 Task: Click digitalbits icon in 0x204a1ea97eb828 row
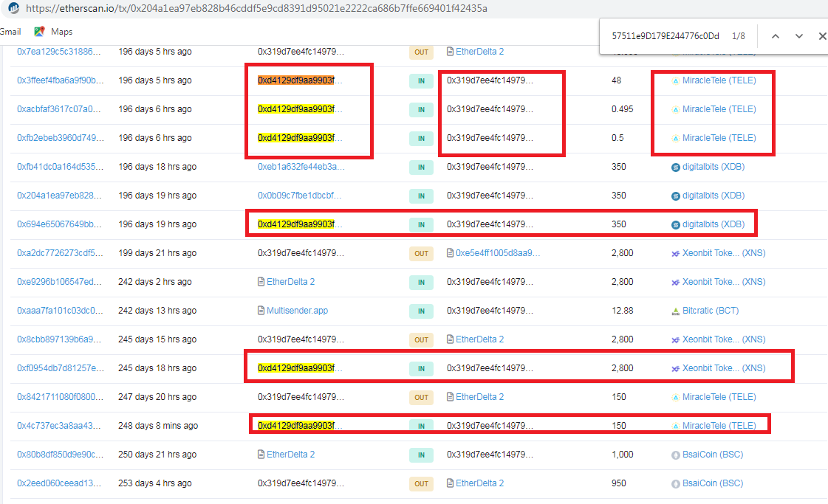coord(675,196)
